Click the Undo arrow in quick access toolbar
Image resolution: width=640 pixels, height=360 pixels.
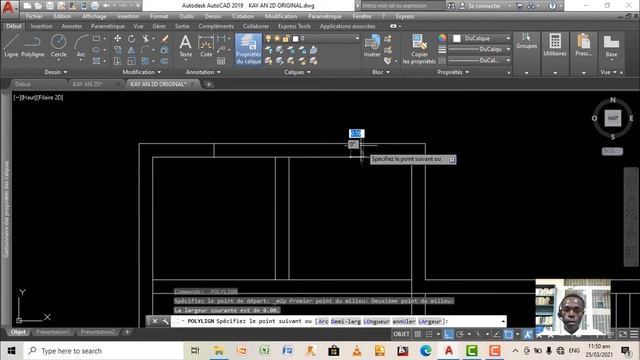coord(107,6)
